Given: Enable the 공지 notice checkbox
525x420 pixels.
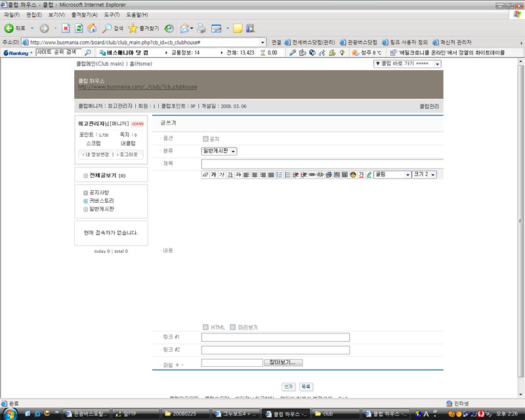Looking at the screenshot, I should 205,139.
